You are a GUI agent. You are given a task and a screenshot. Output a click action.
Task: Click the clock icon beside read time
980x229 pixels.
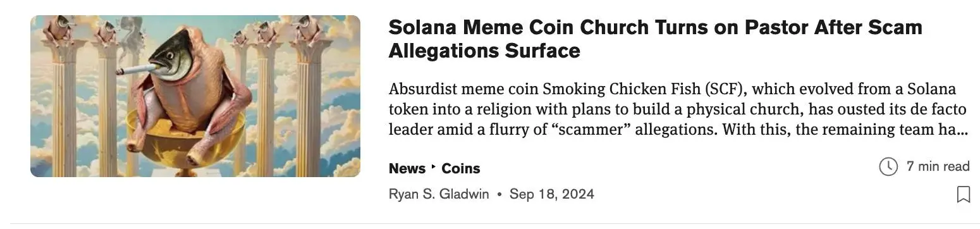(888, 167)
